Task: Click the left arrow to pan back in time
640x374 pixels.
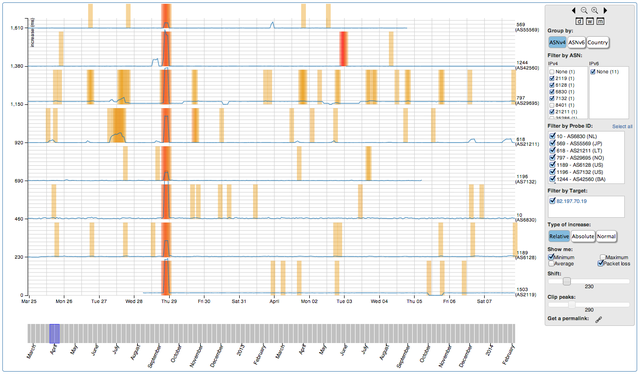Action: pyautogui.click(x=574, y=10)
